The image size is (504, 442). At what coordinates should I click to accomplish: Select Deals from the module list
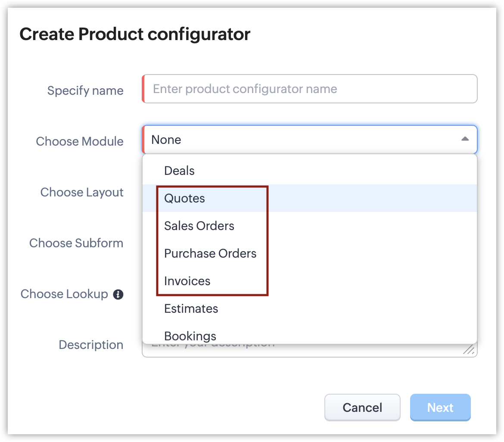point(180,171)
